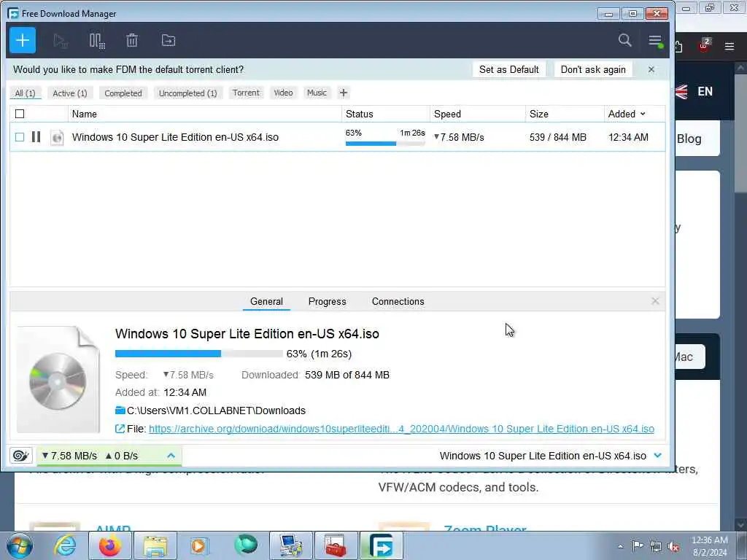The width and height of the screenshot is (747, 560).
Task: Expand the bottom-right download name chevron
Action: [x=658, y=456]
